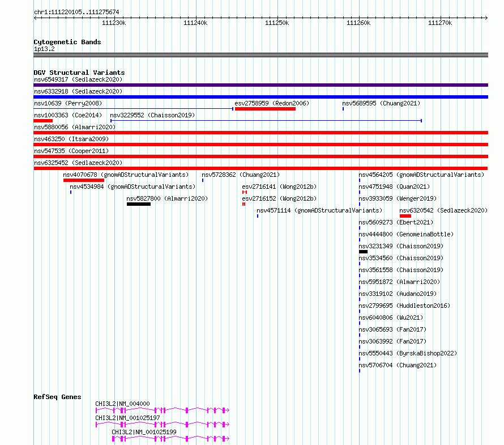The height and width of the screenshot is (445, 504).
Task: Click the nsv6332918 (Sedlazeck2020) label
Action: [78, 91]
